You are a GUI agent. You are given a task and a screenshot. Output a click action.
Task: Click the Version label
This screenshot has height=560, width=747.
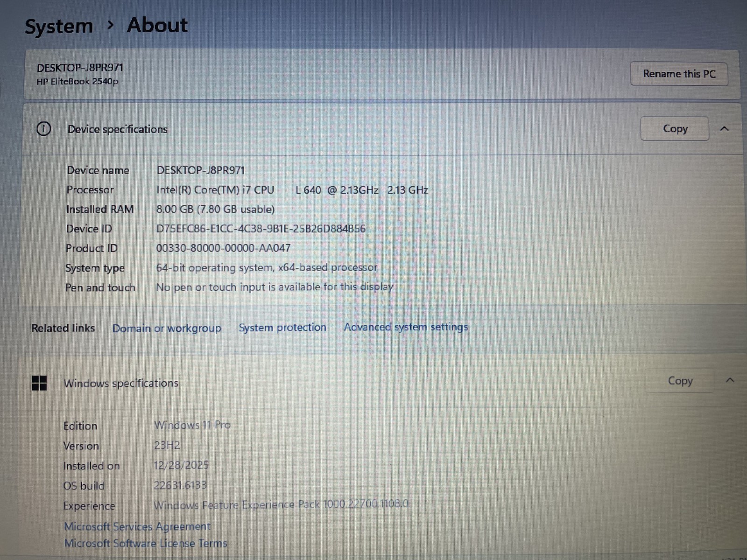(x=81, y=446)
